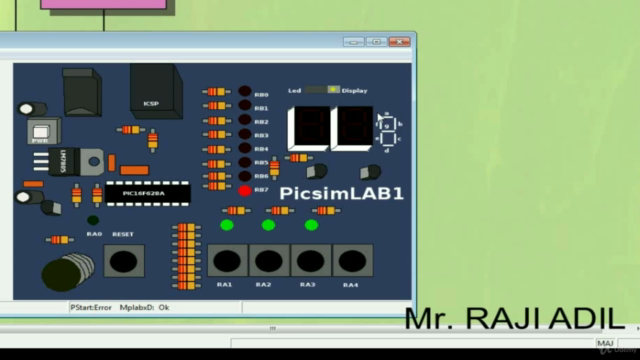The image size is (640, 360).
Task: Click the lit red RB7 LED
Action: click(244, 191)
